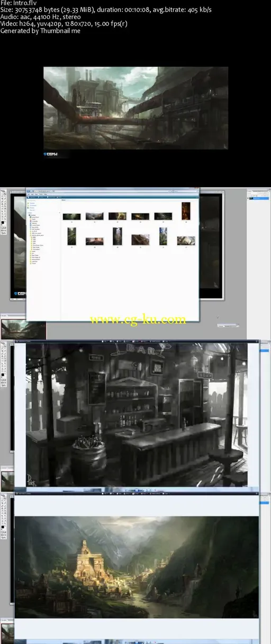This screenshot has height=644, width=271.
Task: Click the industrial pipeline painting in the first video frame
Action: [135, 108]
